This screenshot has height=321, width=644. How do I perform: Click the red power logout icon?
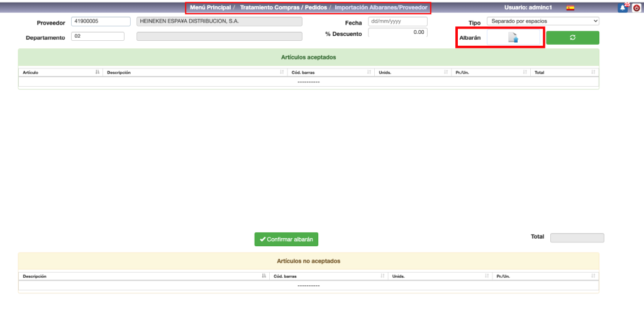(636, 8)
